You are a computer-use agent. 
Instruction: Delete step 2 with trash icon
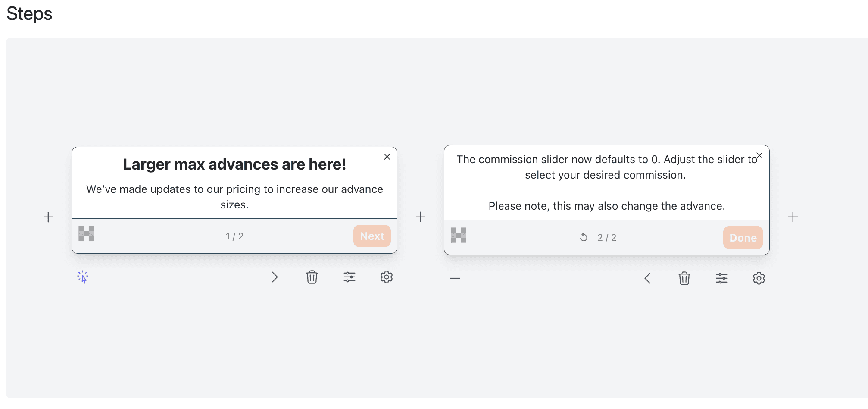[x=684, y=278]
